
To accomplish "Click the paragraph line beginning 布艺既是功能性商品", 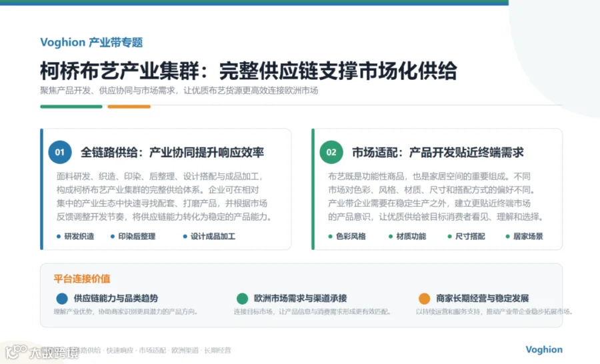I will [429, 177].
